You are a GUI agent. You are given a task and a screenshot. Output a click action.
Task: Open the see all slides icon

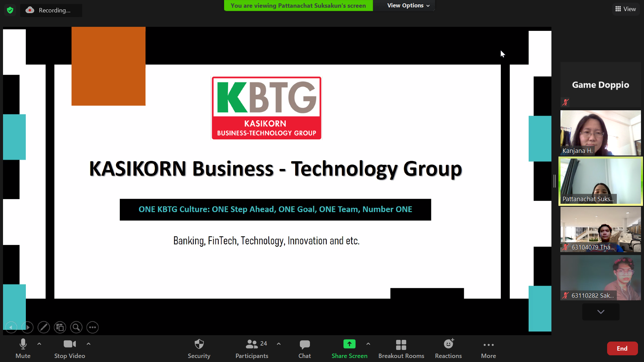(60, 327)
